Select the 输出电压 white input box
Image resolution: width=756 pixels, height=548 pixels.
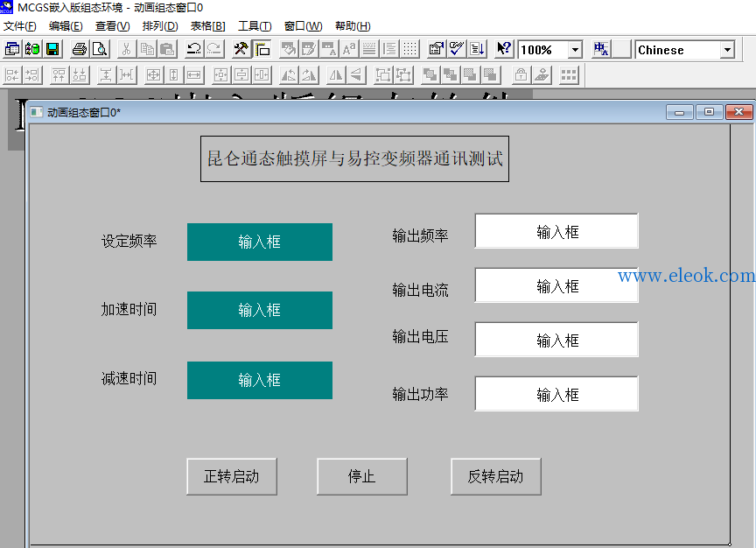[556, 340]
